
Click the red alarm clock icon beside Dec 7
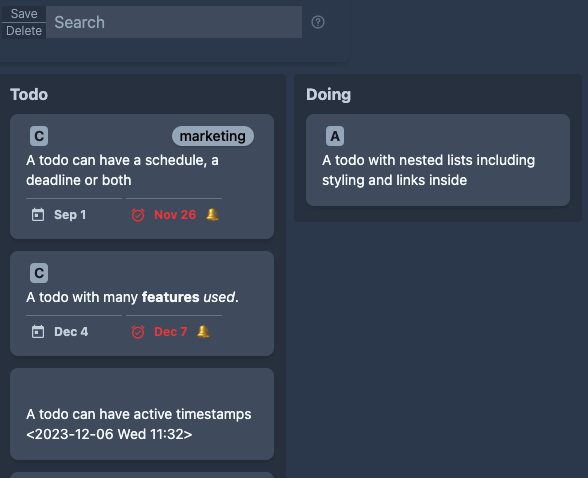(138, 332)
